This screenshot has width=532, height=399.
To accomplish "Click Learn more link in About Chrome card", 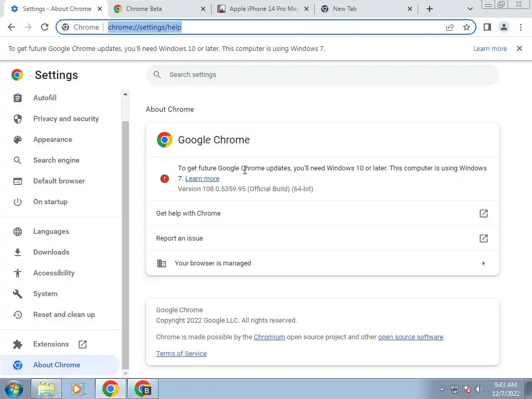I will coord(202,179).
